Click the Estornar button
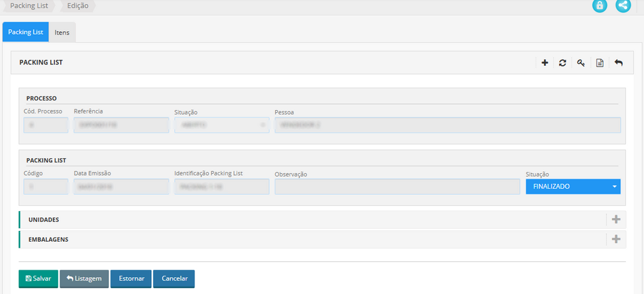This screenshot has width=644, height=294. point(131,278)
